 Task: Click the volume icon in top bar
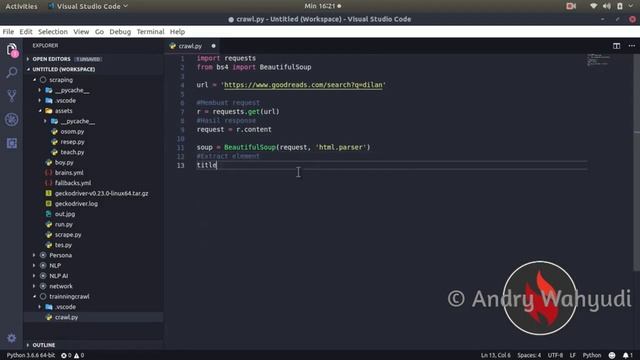click(x=607, y=6)
